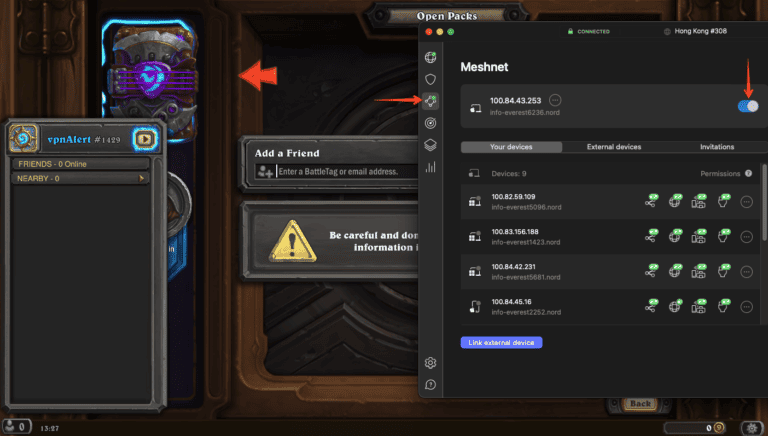The image size is (768, 436).
Task: Click the Back button in Hearthstone
Action: coord(640,404)
